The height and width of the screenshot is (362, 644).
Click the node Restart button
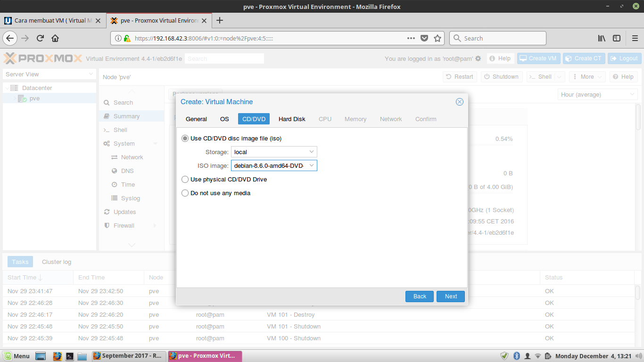460,76
